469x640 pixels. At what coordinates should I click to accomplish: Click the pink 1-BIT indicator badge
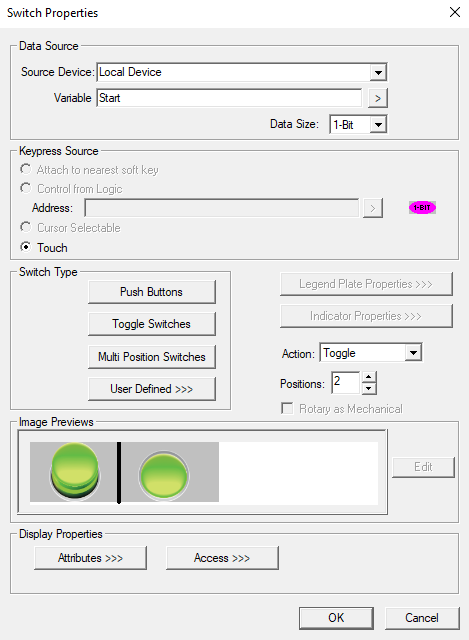(422, 208)
